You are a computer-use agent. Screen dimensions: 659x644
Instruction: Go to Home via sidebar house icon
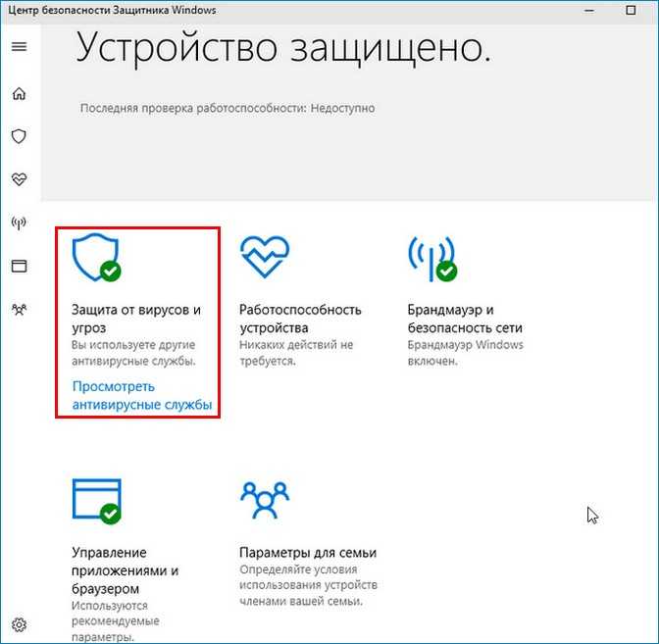[x=19, y=93]
